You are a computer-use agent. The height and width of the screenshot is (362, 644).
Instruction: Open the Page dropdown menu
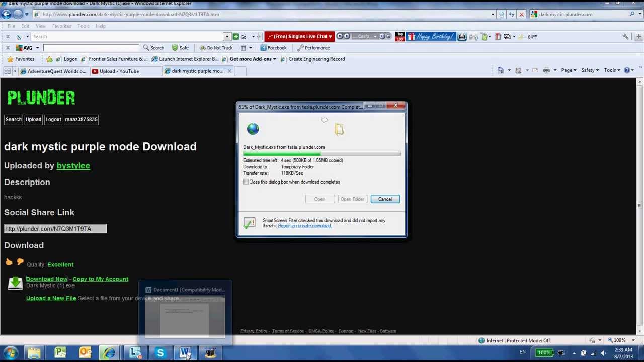pos(569,70)
